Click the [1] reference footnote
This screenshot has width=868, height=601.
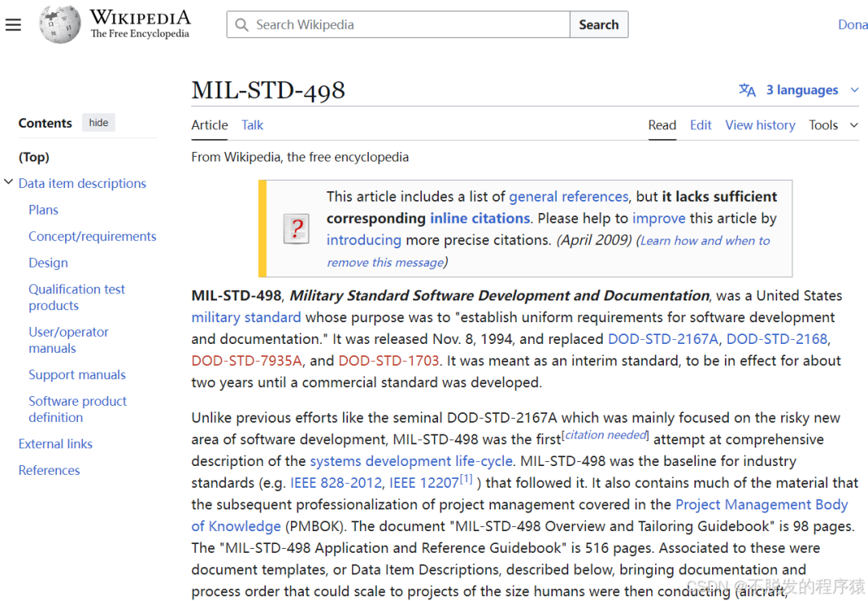point(466,479)
